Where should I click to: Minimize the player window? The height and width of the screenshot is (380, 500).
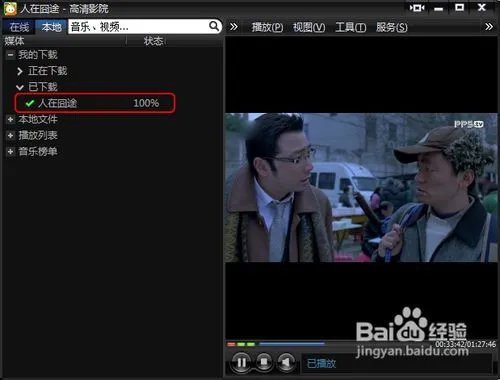click(x=439, y=9)
